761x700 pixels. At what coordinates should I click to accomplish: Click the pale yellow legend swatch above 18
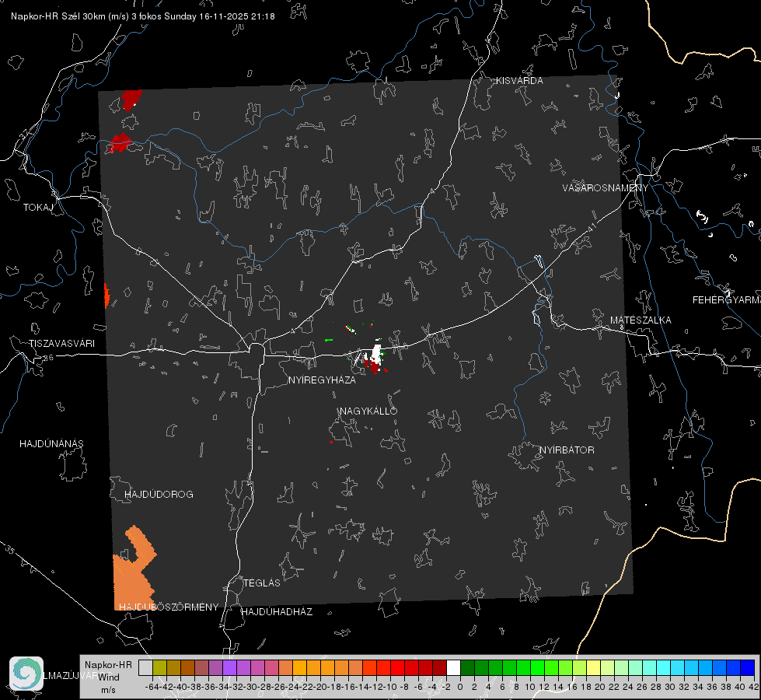[593, 667]
